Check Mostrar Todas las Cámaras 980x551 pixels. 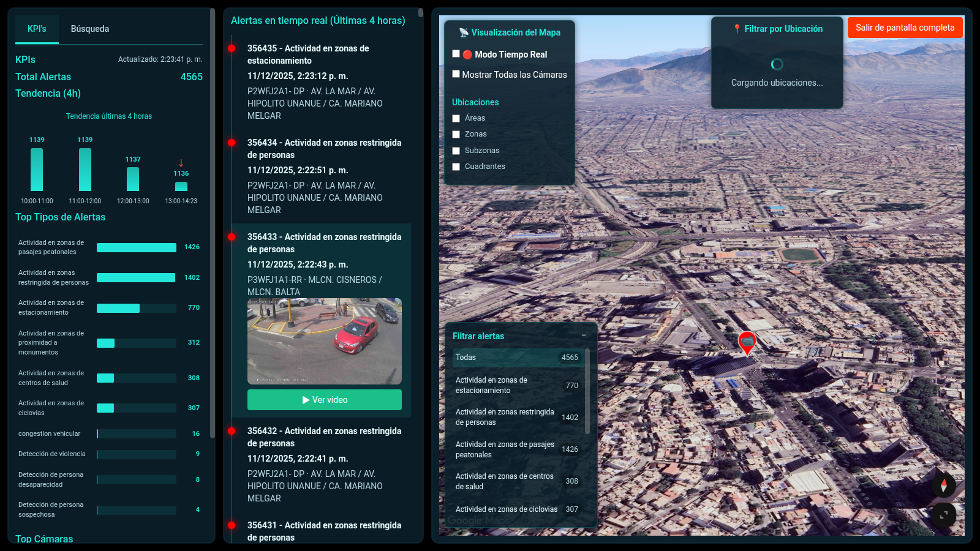click(456, 73)
